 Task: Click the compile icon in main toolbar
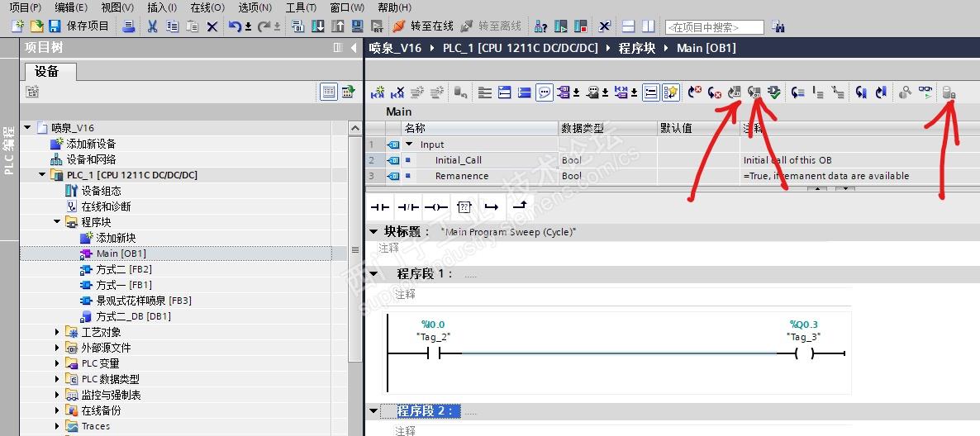point(298,26)
